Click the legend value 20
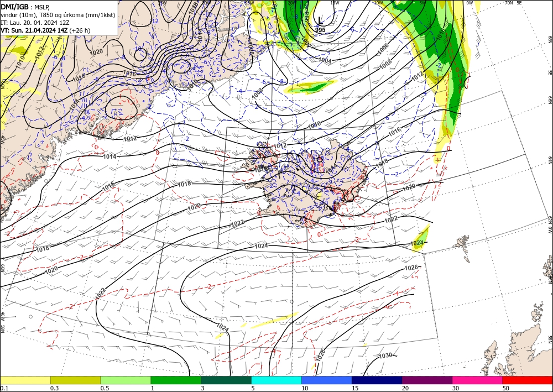Image resolution: width=553 pixels, height=392 pixels. click(x=405, y=388)
